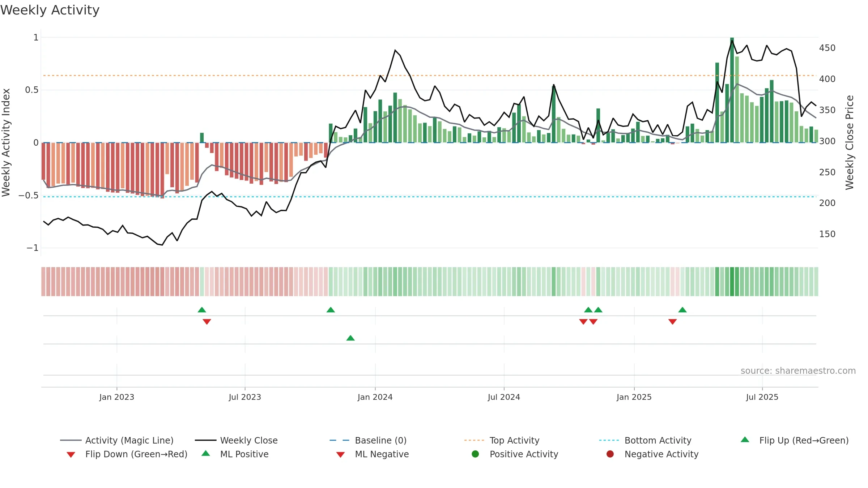Image resolution: width=868 pixels, height=488 pixels.
Task: Click the Weekly Activity chart title
Action: pos(50,10)
